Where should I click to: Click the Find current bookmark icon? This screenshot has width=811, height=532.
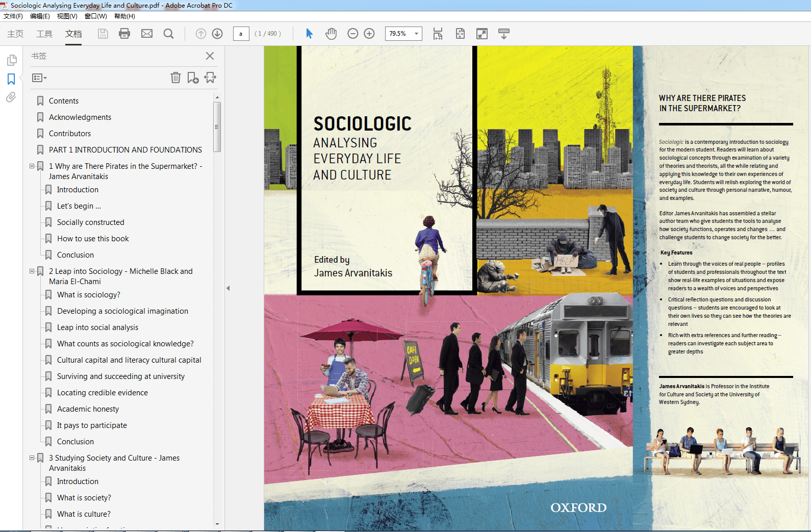click(210, 78)
